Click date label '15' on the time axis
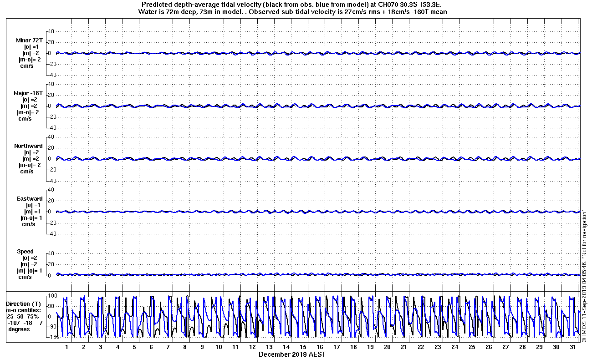The width and height of the screenshot is (592, 364). [303, 347]
